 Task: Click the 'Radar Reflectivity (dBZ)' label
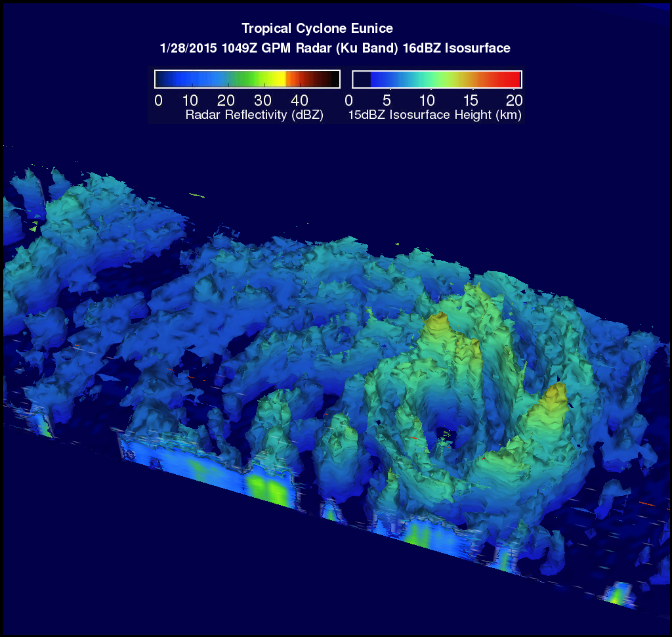coord(255,114)
